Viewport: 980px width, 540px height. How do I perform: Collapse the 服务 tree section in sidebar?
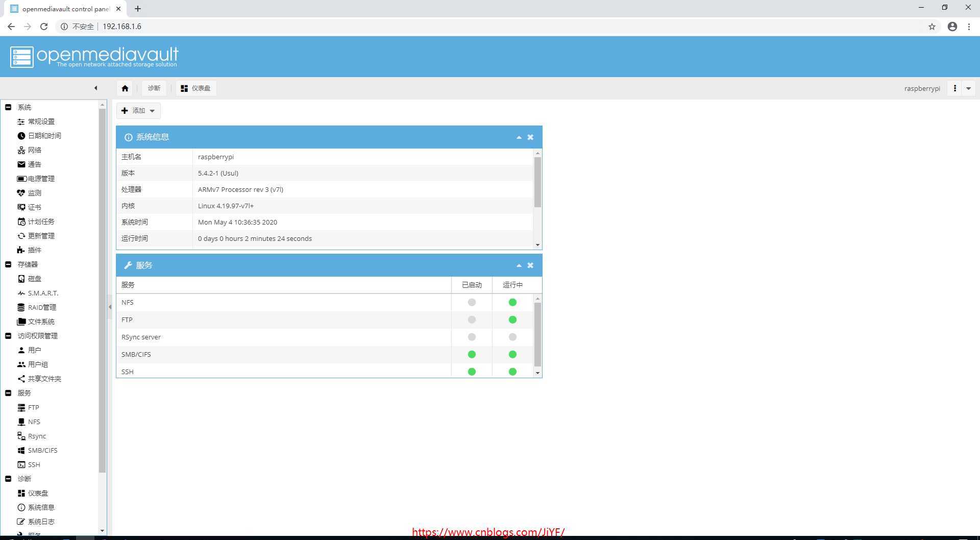[x=8, y=393]
